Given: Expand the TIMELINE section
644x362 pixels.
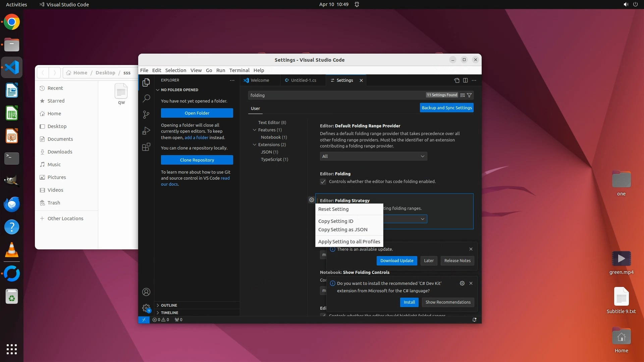Looking at the screenshot, I should [x=169, y=313].
